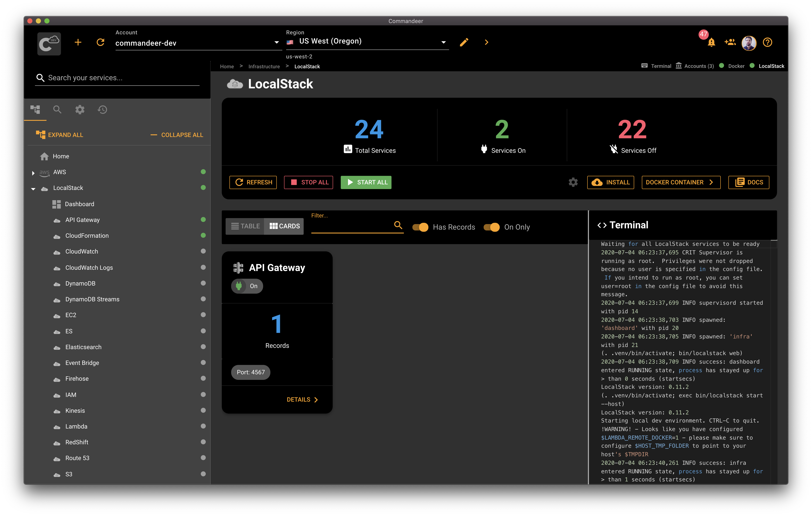Viewport: 812px width, 516px height.
Task: Click the Home house icon in tree
Action: [x=44, y=156]
